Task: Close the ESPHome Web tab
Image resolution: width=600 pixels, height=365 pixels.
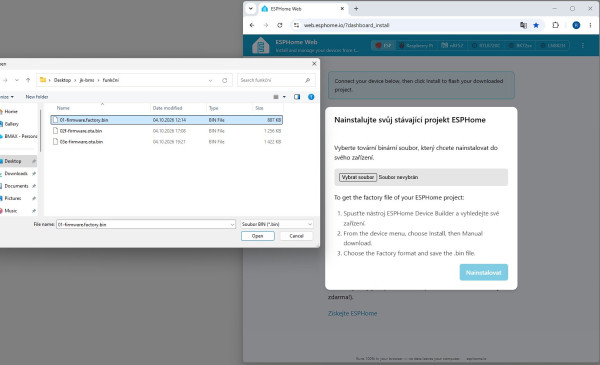Action: click(x=342, y=8)
